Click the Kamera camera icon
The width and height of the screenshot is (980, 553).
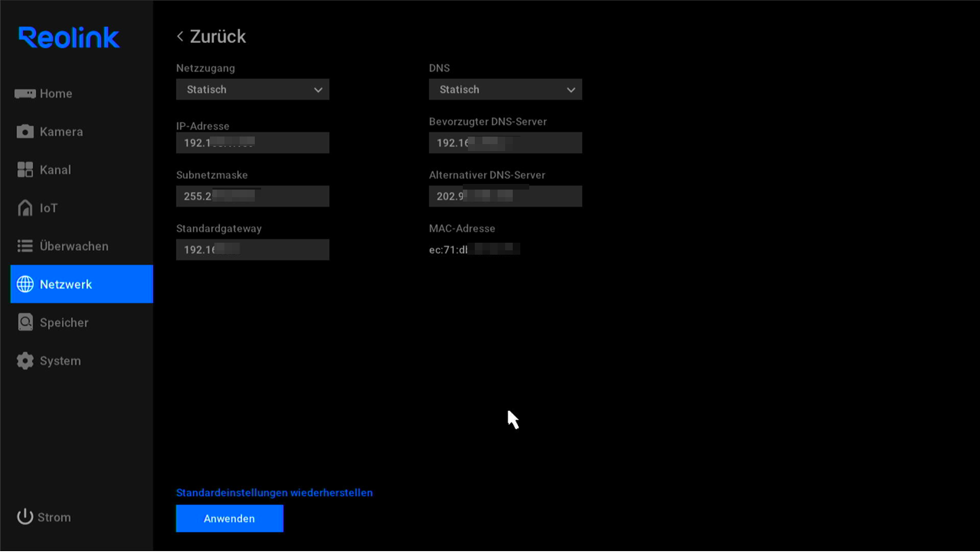click(25, 131)
